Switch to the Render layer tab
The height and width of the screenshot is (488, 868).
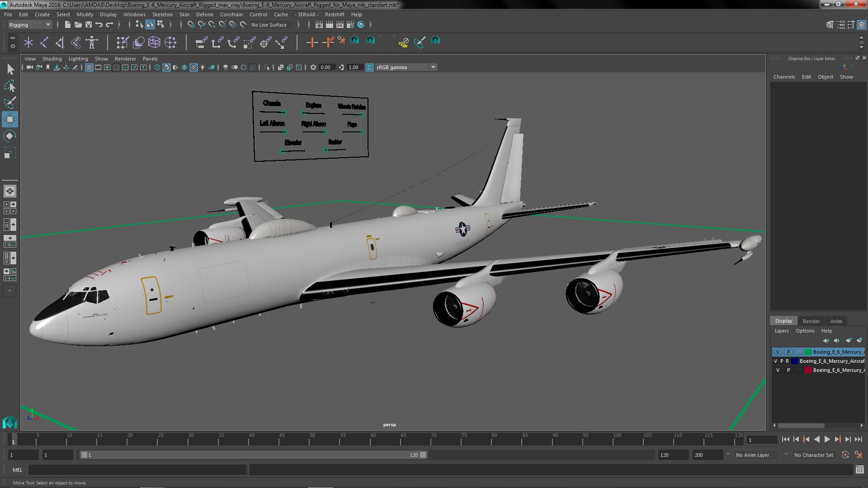(811, 321)
